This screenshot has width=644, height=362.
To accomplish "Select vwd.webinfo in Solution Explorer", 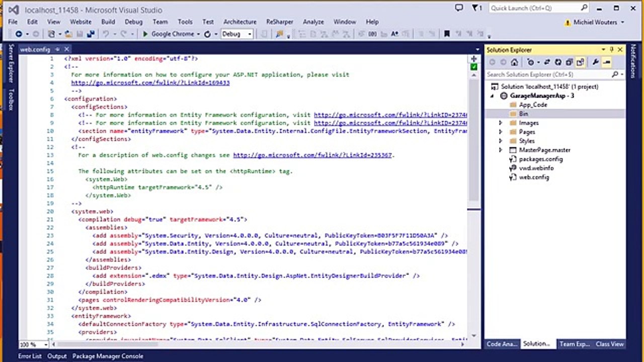I will [x=536, y=168].
